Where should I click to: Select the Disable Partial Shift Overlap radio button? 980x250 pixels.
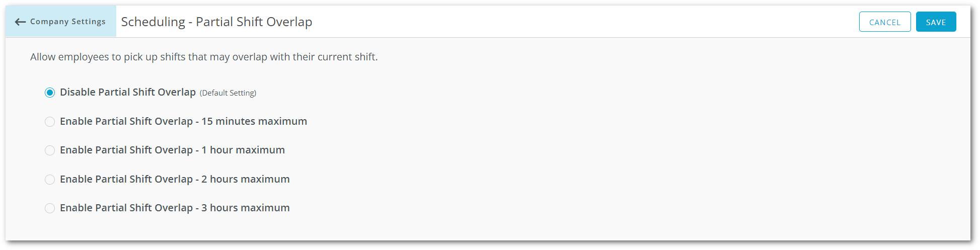[x=50, y=93]
